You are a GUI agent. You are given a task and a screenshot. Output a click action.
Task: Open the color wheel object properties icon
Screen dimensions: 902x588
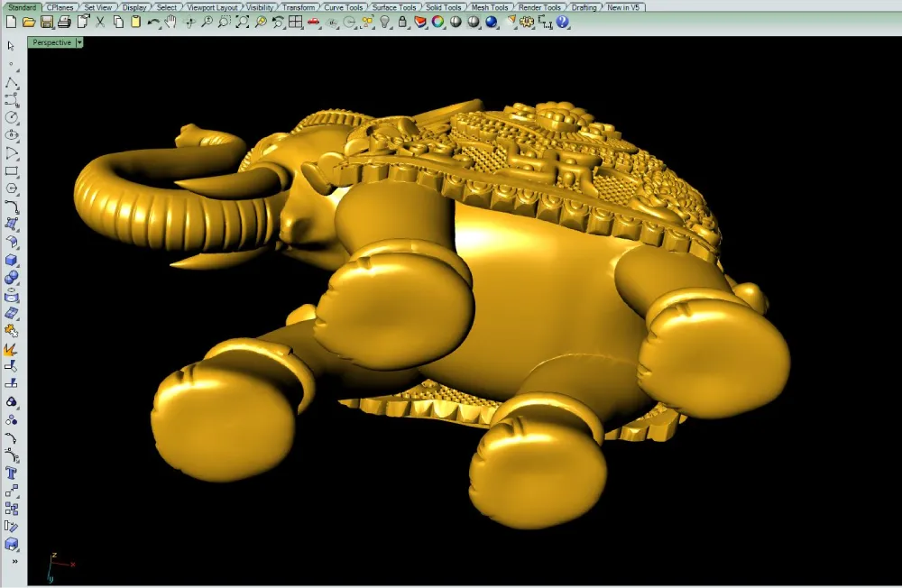438,22
